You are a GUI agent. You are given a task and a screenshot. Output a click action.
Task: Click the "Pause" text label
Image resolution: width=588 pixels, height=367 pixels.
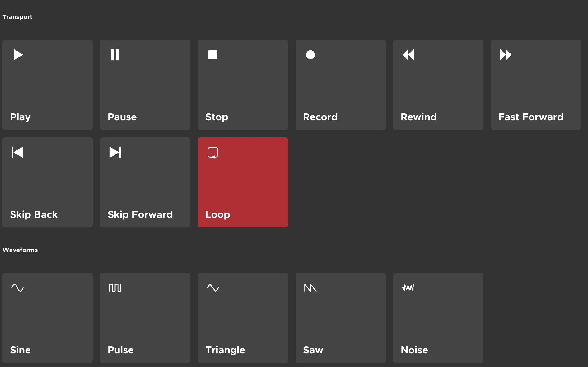[122, 117]
